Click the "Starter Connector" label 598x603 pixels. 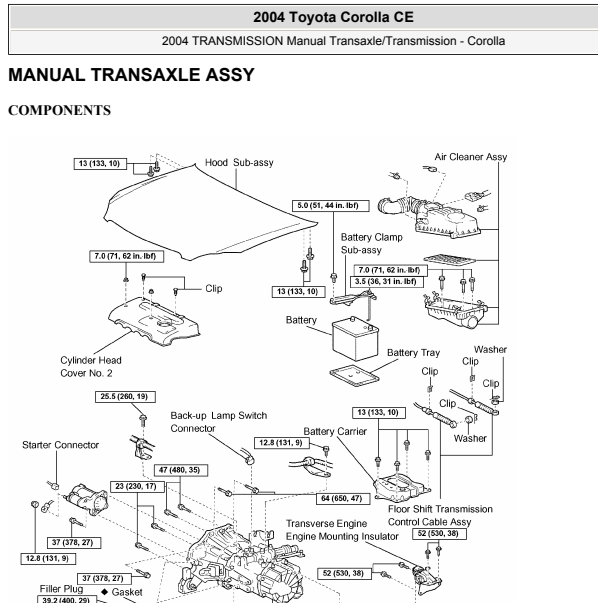coord(60,445)
